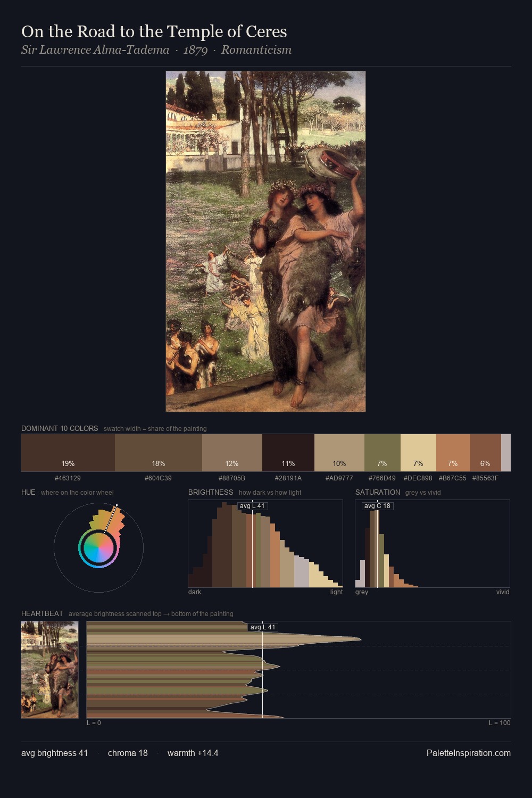
Task: Click the hex code #88705B text
Action: coord(232,478)
